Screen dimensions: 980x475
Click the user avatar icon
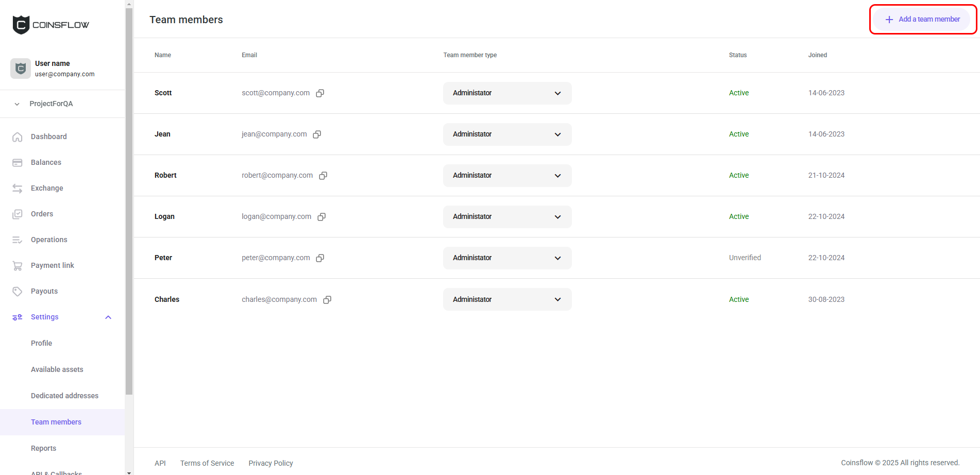click(x=21, y=69)
